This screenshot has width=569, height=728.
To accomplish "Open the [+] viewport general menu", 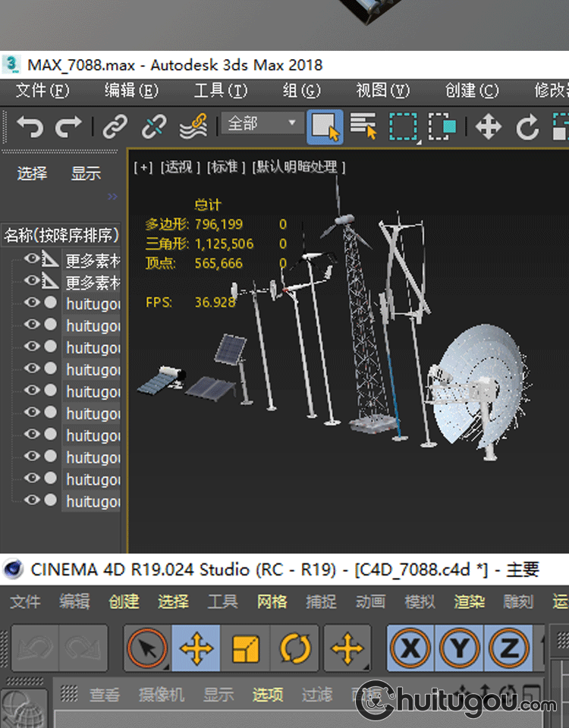I will tap(143, 167).
